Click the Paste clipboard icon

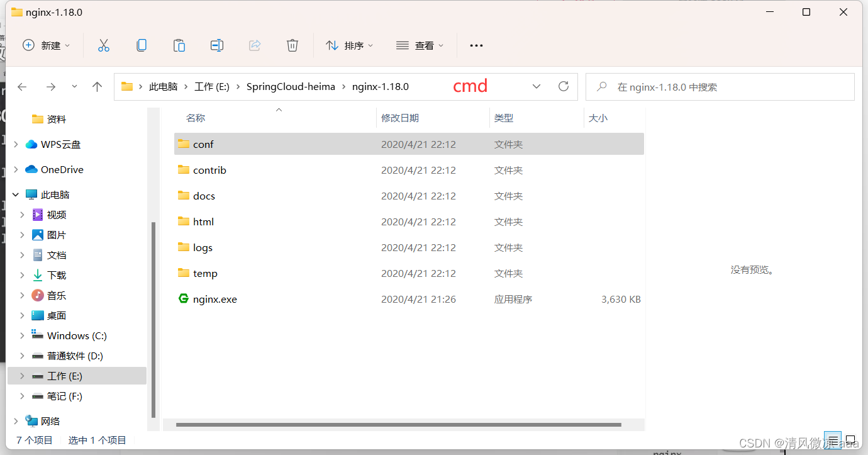pyautogui.click(x=179, y=45)
